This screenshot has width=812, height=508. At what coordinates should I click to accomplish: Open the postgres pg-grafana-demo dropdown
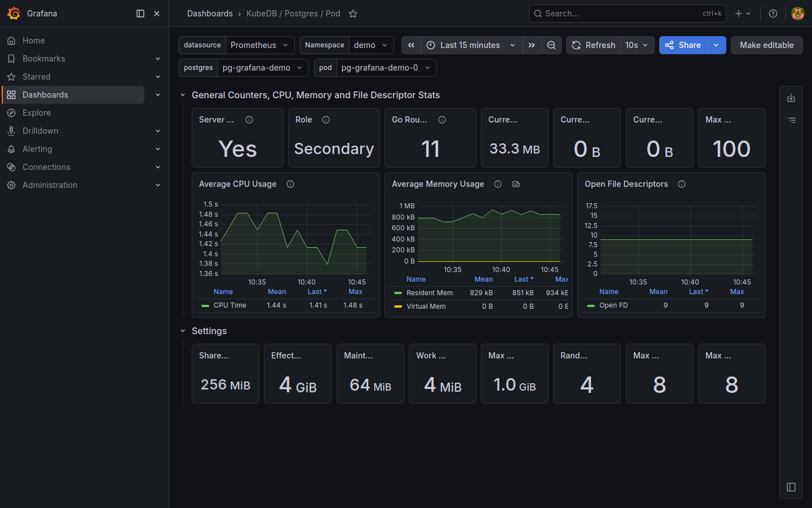[263, 68]
